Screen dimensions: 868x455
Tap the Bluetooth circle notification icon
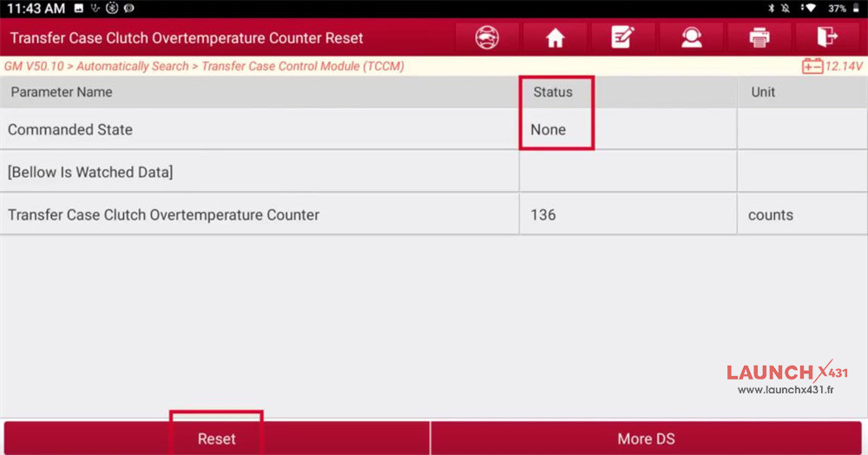[x=112, y=8]
